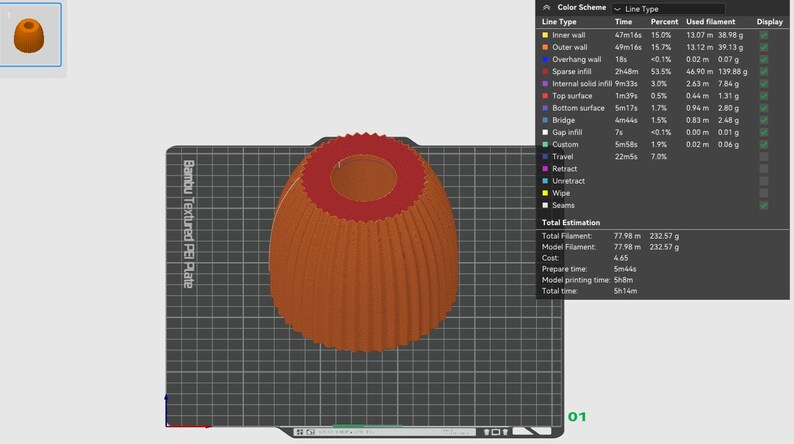794x444 pixels.
Task: Click the Display column header
Action: pos(769,22)
